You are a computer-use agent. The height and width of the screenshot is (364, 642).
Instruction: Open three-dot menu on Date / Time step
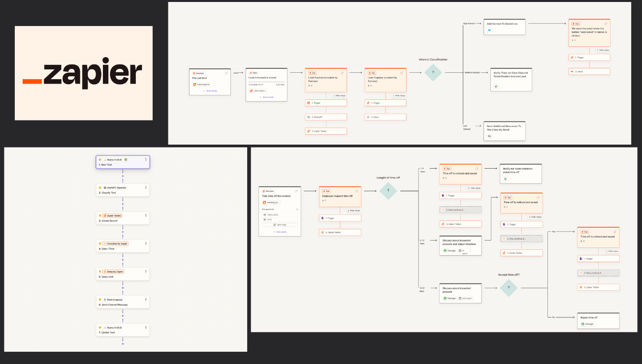(146, 243)
